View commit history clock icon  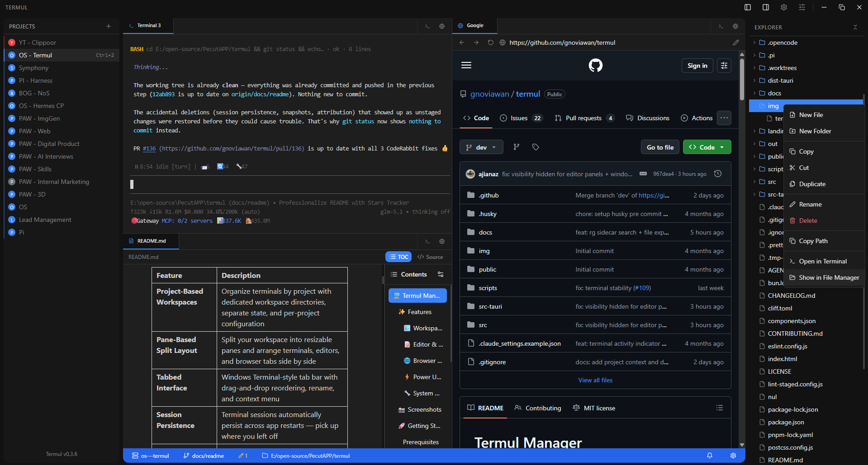(718, 174)
